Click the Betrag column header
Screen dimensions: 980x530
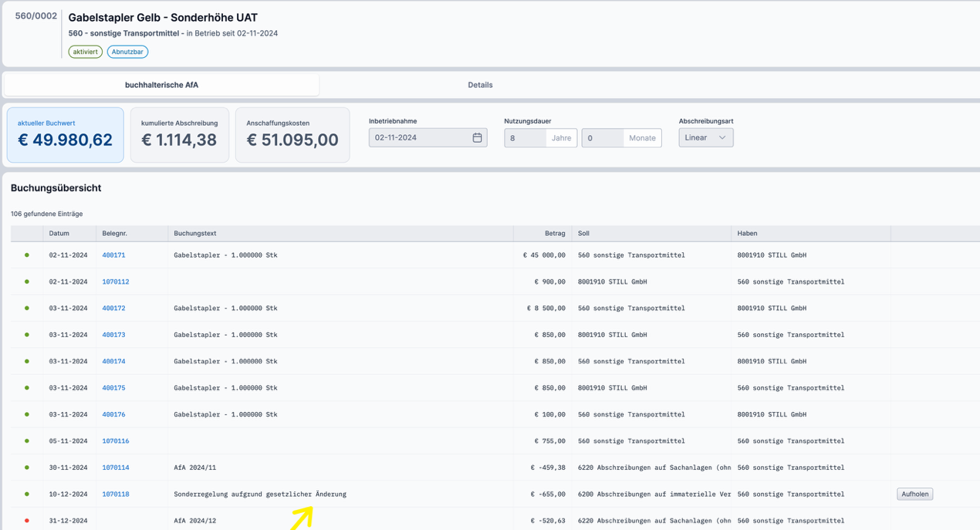tap(555, 233)
